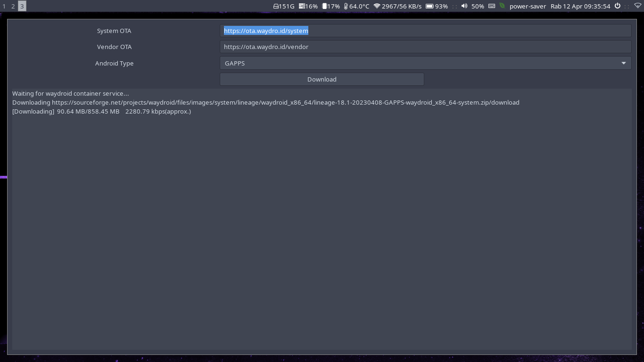Viewport: 644px width, 362px height.
Task: Click the power-saver profile label
Action: (528, 6)
